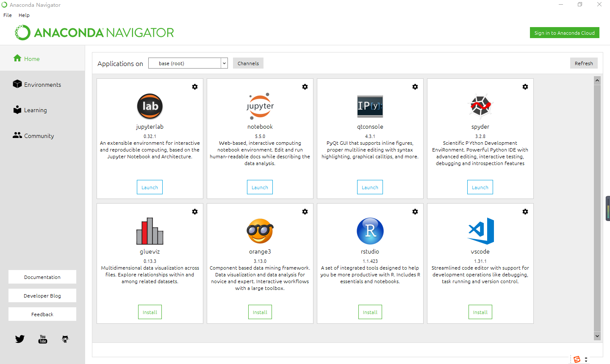Click the Home house icon in sidebar
The height and width of the screenshot is (364, 610).
[17, 58]
